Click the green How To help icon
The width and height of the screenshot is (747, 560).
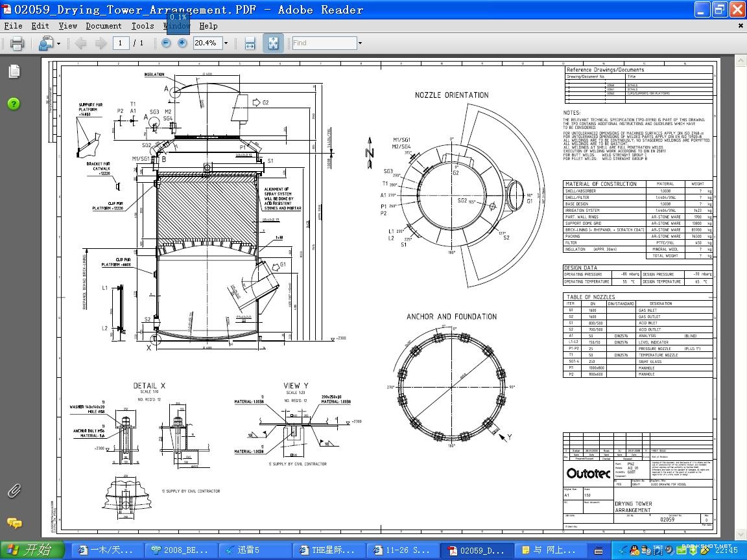coord(14,104)
